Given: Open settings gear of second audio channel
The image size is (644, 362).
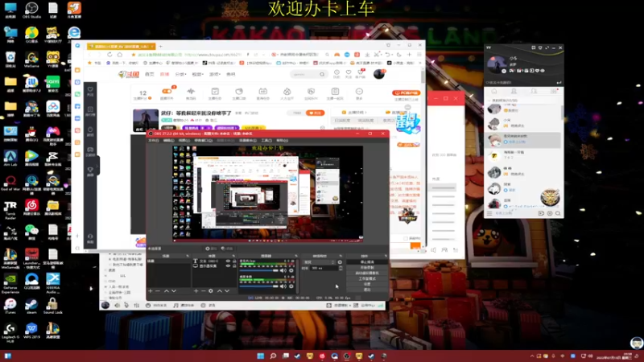Looking at the screenshot, I should (x=291, y=286).
